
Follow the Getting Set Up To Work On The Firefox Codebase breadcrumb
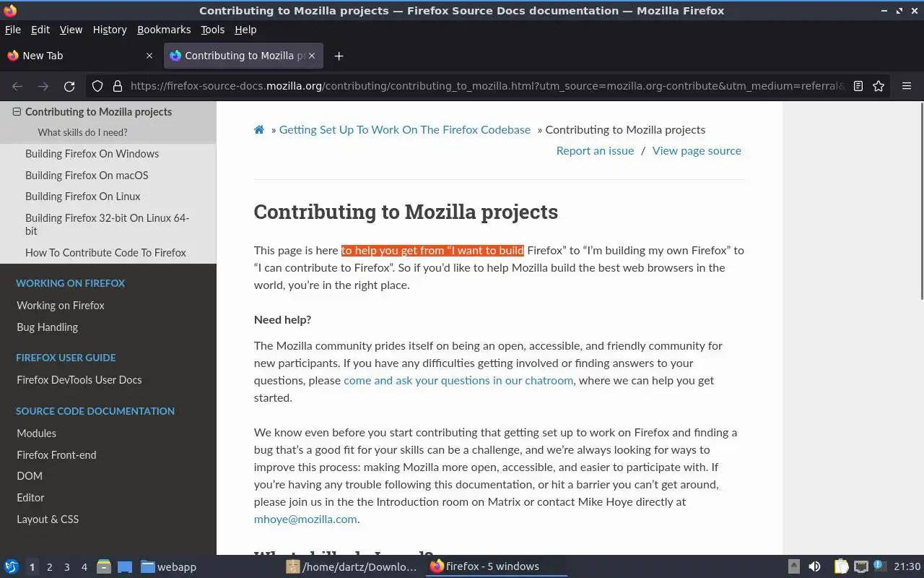tap(405, 130)
